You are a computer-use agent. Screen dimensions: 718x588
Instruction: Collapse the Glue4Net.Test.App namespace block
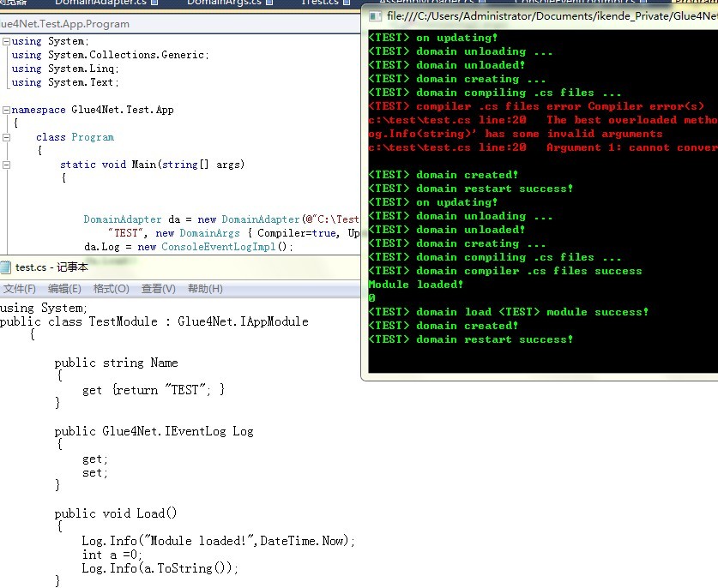point(6,111)
